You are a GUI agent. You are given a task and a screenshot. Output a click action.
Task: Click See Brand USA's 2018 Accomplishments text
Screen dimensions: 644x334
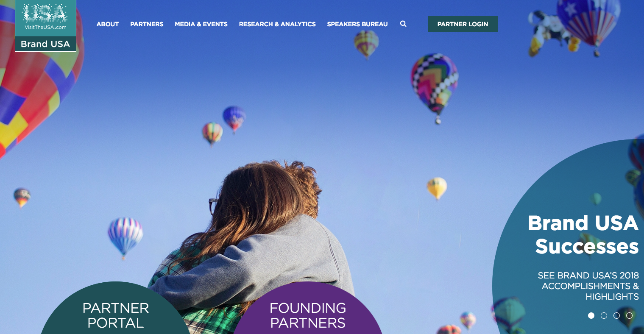[588, 286]
